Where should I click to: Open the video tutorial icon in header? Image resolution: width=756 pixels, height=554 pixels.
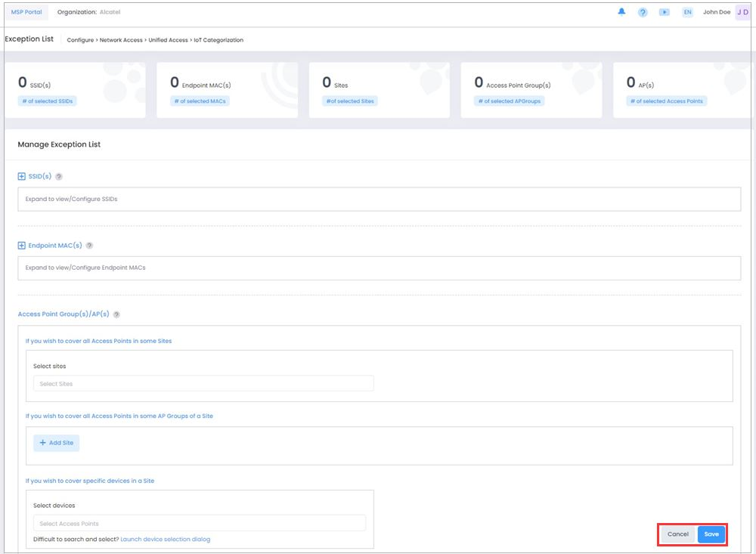tap(665, 13)
